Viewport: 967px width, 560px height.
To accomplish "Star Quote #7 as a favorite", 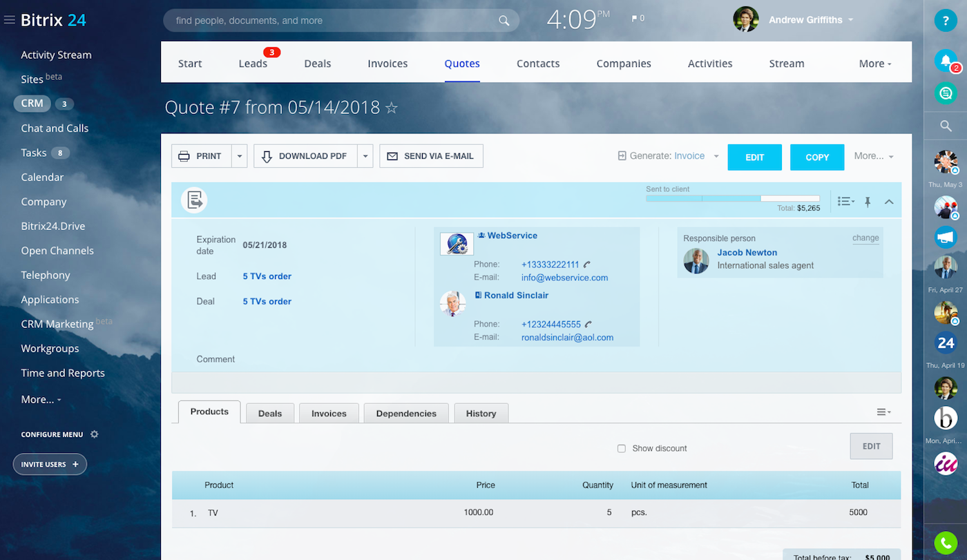I will click(391, 108).
